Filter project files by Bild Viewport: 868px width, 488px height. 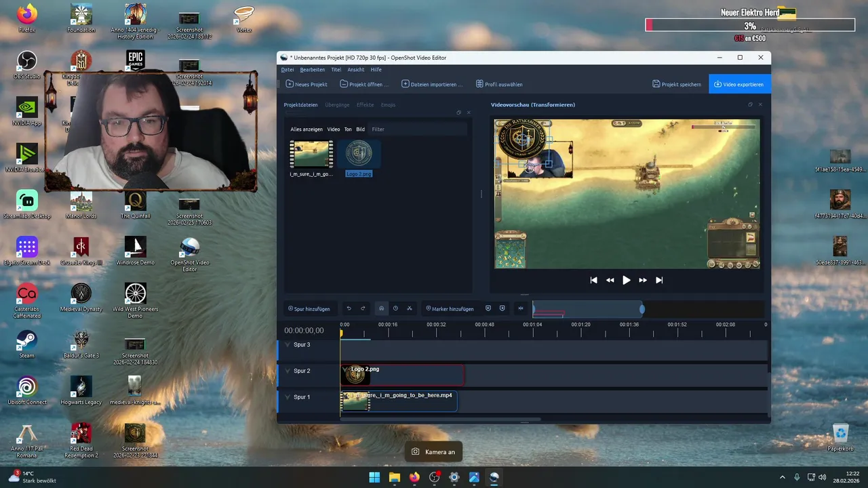pos(361,129)
